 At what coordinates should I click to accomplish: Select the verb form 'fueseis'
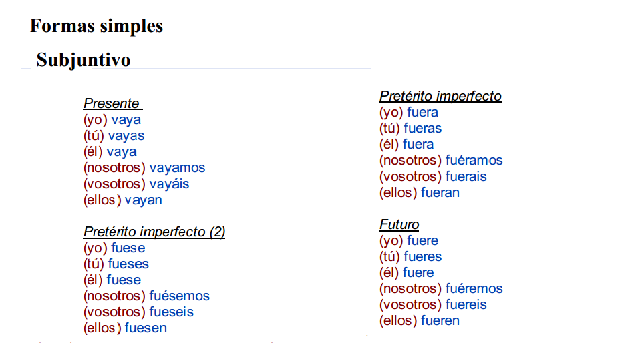point(171,312)
